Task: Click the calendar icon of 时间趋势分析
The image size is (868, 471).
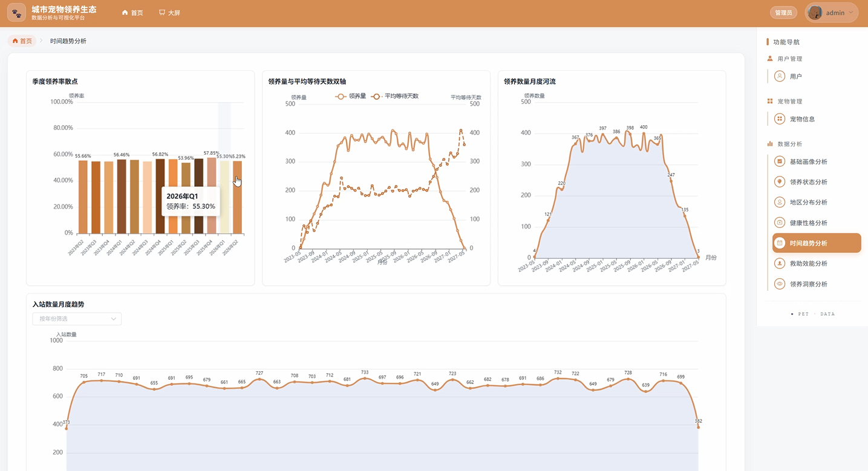Action: (x=780, y=243)
